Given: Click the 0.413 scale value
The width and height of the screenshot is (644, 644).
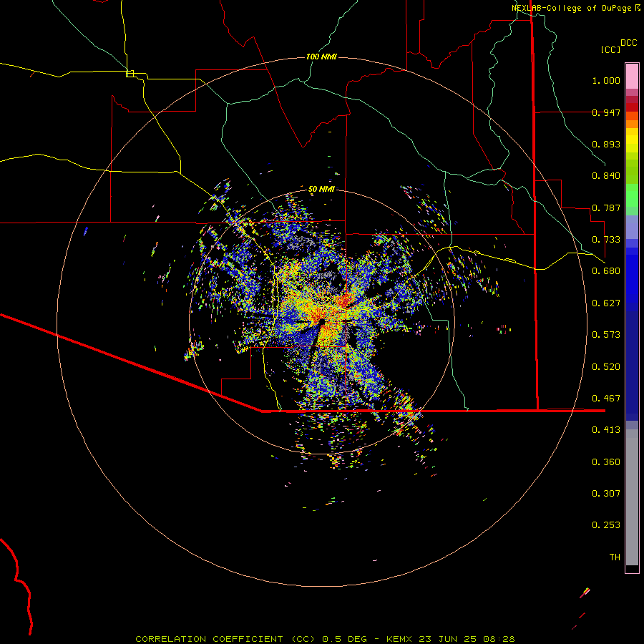Looking at the screenshot, I should [x=606, y=430].
